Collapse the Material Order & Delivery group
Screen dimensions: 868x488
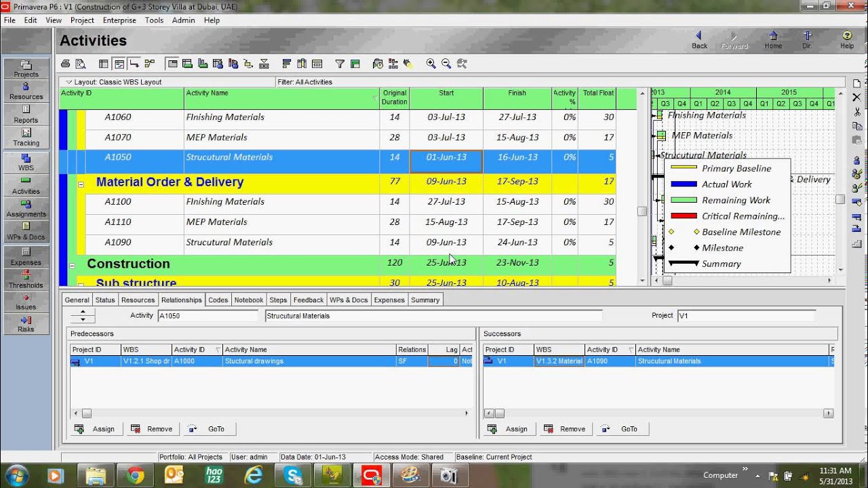[81, 184]
